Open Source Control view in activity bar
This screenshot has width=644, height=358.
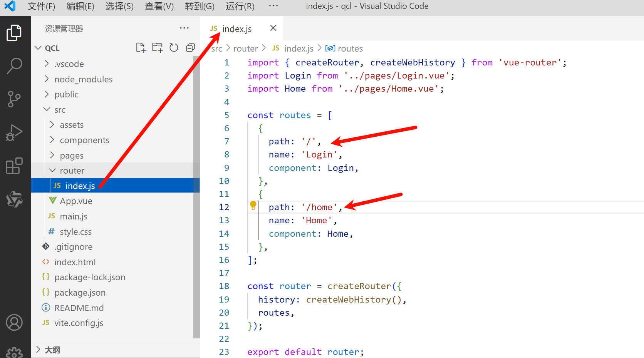point(14,99)
